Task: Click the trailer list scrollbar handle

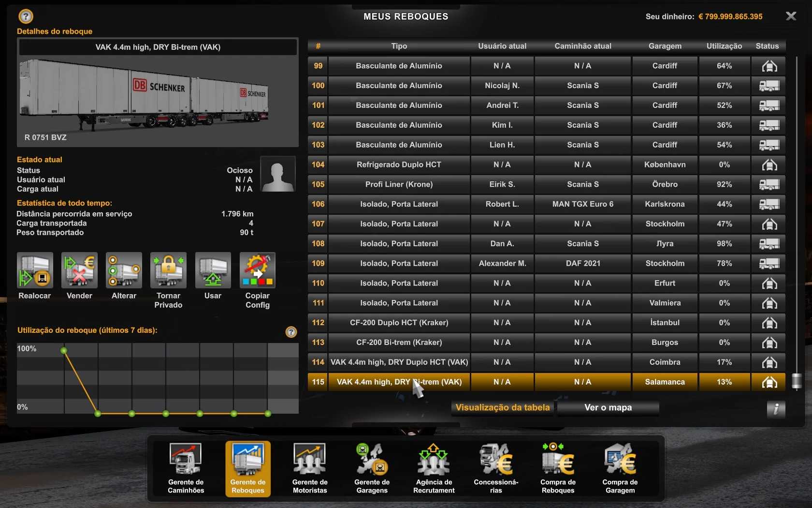Action: 797,381
